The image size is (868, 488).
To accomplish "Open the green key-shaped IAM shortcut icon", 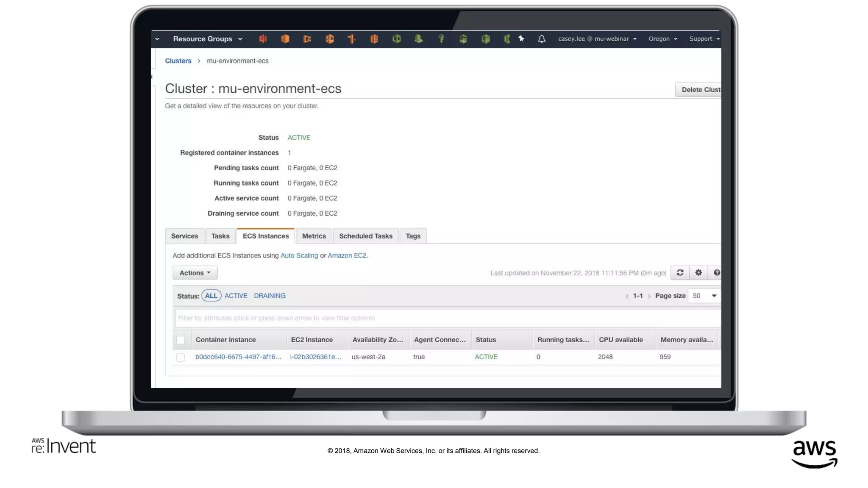I will [x=441, y=39].
